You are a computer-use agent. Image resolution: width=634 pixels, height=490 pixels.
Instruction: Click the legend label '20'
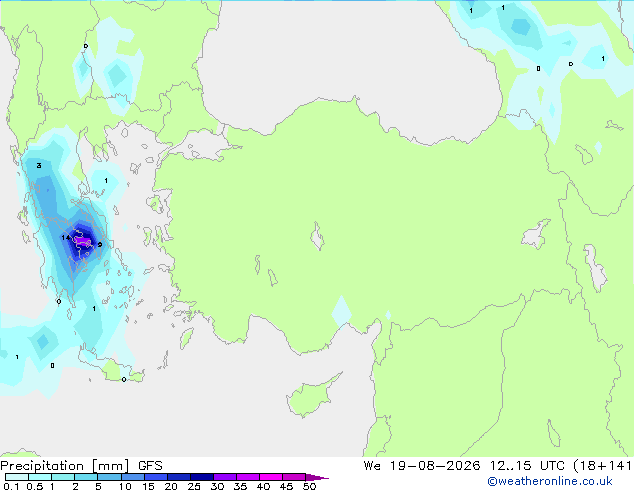coord(171,486)
